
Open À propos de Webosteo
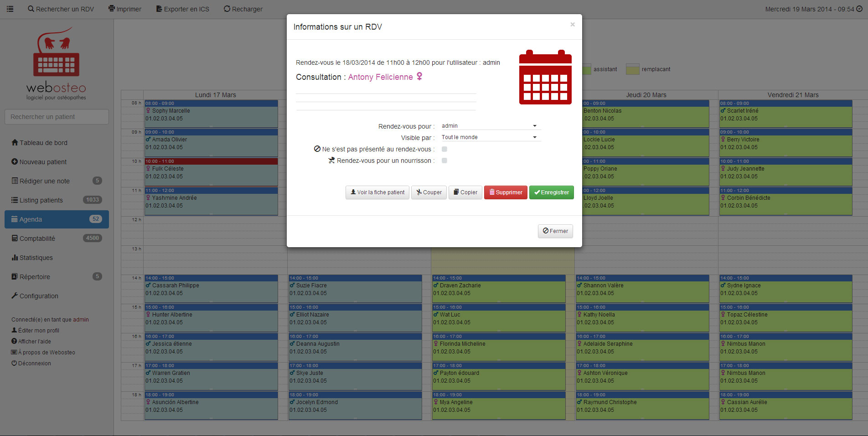tap(43, 353)
